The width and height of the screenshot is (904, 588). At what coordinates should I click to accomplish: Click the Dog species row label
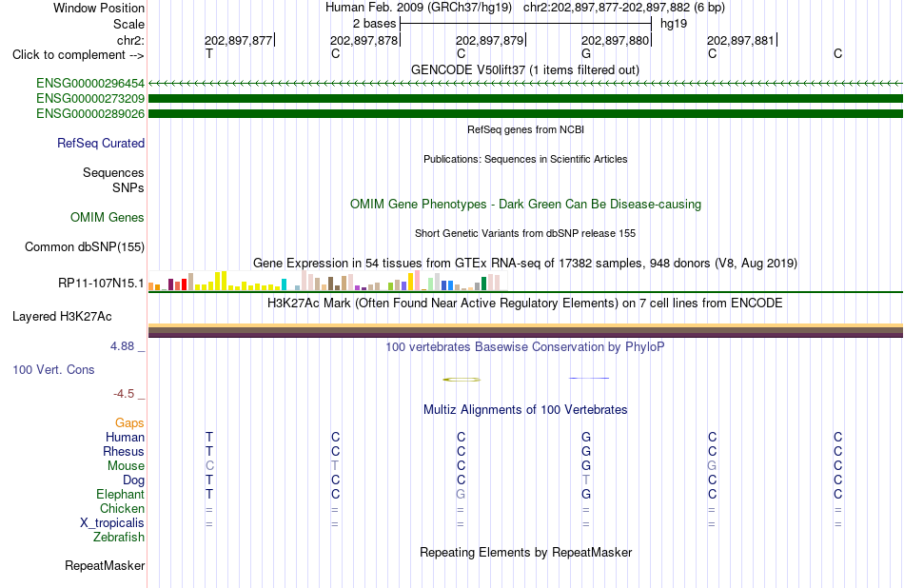(133, 480)
